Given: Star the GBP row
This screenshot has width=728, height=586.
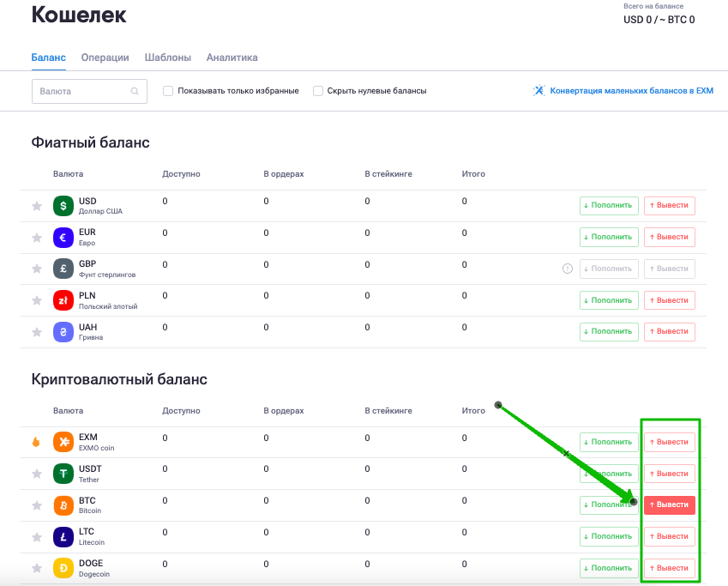Looking at the screenshot, I should coord(37,269).
